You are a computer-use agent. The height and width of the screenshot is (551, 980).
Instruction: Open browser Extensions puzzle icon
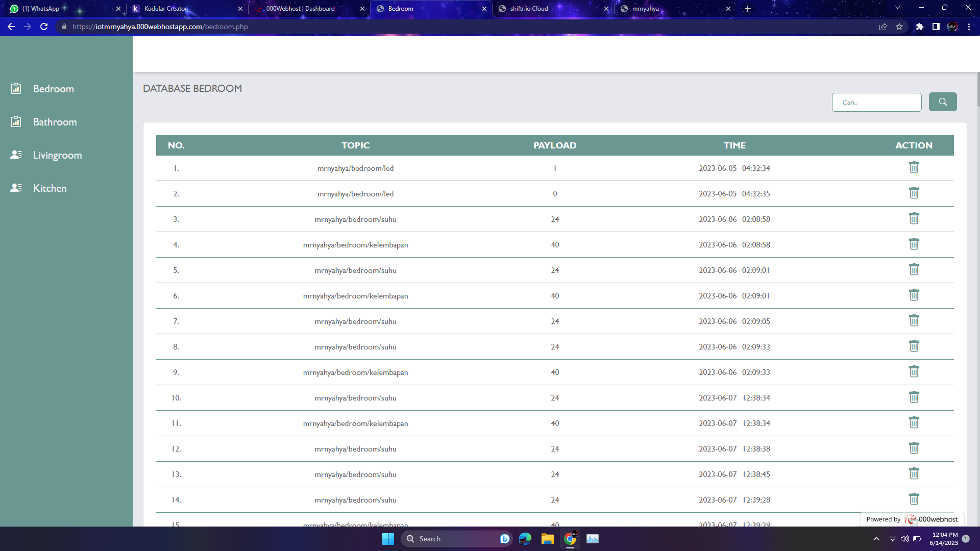919,27
